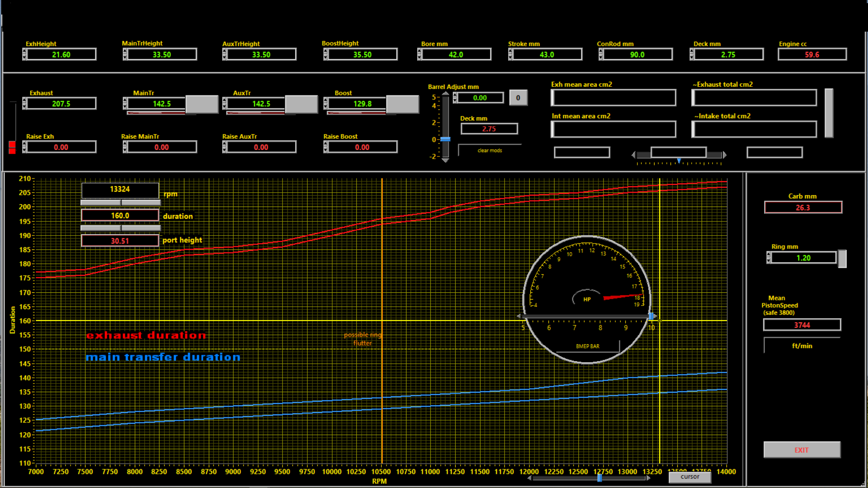Viewport: 868px width, 488px height.
Task: Click the tall gray button right of Exhaust total
Action: pyautogui.click(x=829, y=113)
